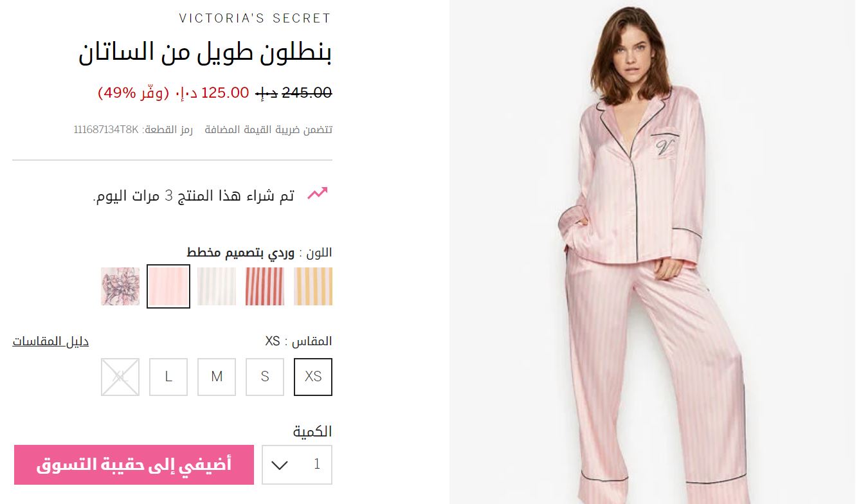Click the crossed-out XL size box

click(120, 377)
